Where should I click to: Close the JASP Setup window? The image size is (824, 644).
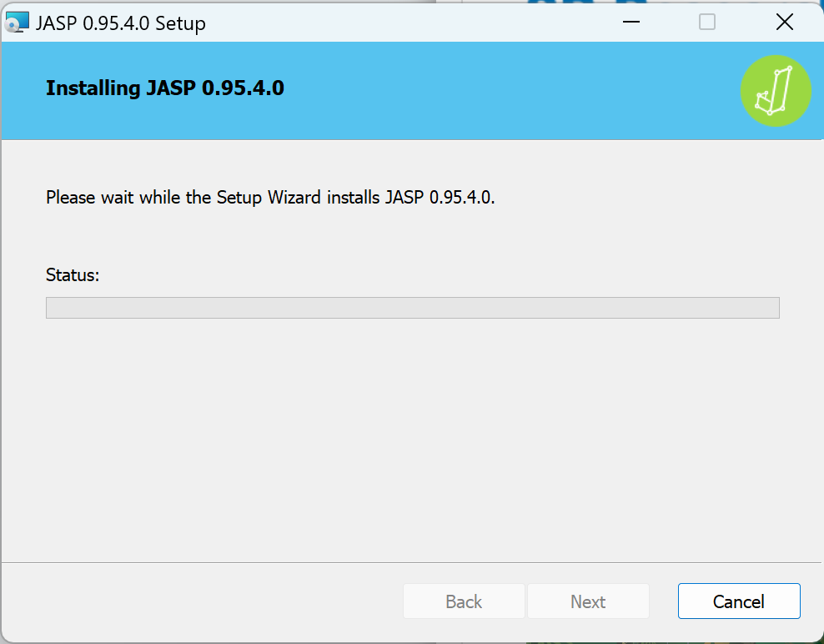(784, 23)
